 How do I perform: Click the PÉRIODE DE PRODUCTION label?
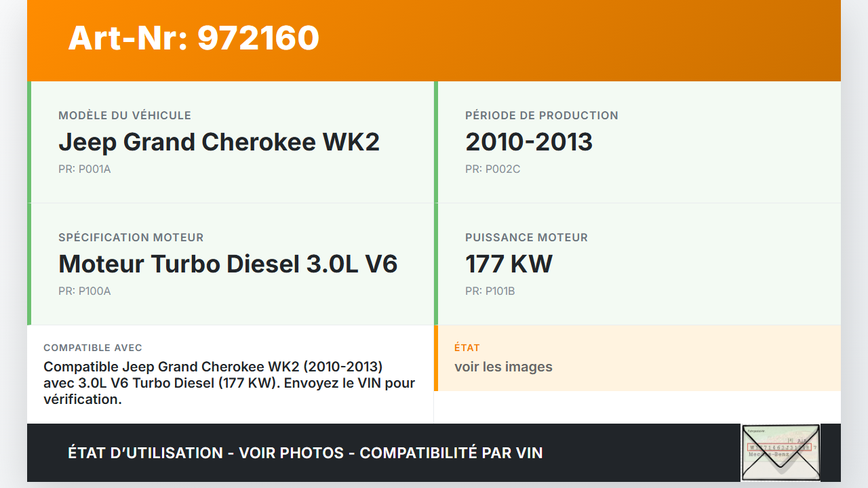pos(541,116)
